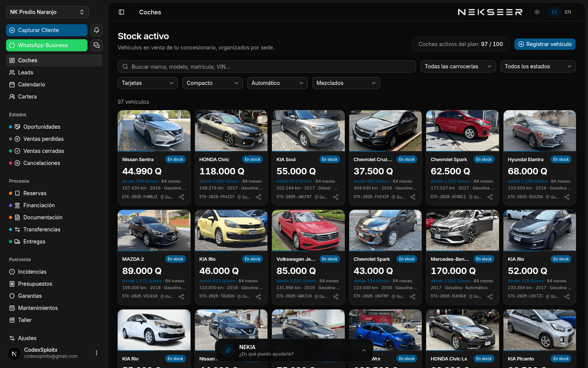
Task: Expand the NK Predio Naranjo selector
Action: [x=48, y=12]
